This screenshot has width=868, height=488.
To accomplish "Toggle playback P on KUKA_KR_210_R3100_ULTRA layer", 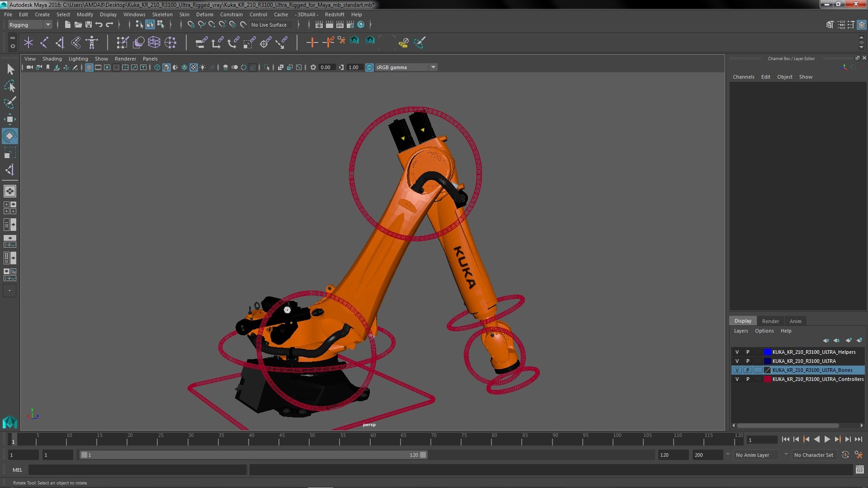I will (x=747, y=361).
